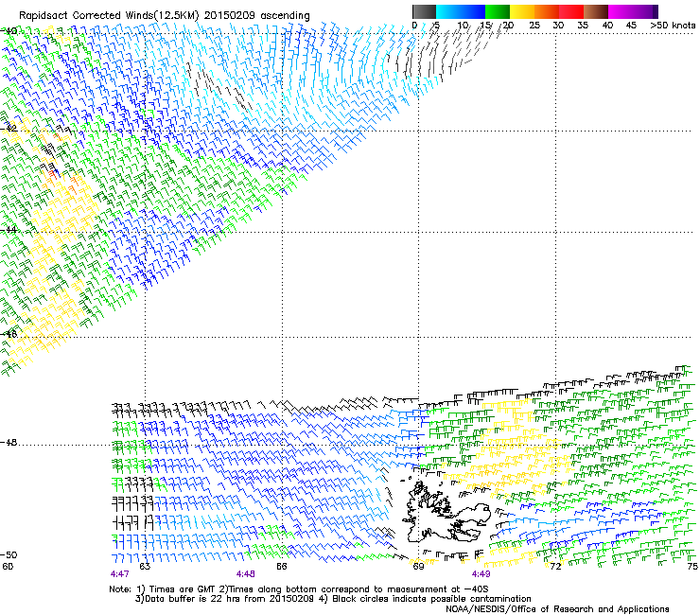Click the purple time stamp '4:49'

(481, 574)
